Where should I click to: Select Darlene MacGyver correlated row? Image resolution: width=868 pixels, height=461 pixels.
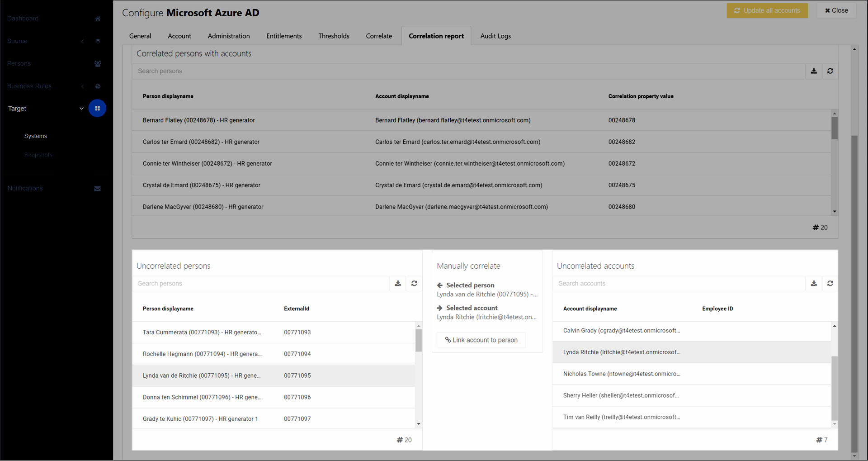tap(481, 207)
